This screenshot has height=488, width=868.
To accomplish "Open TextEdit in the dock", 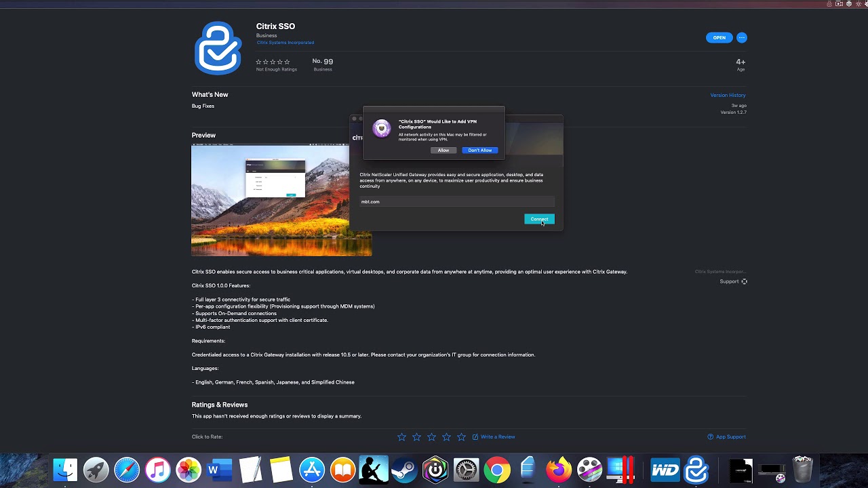I will [x=250, y=470].
